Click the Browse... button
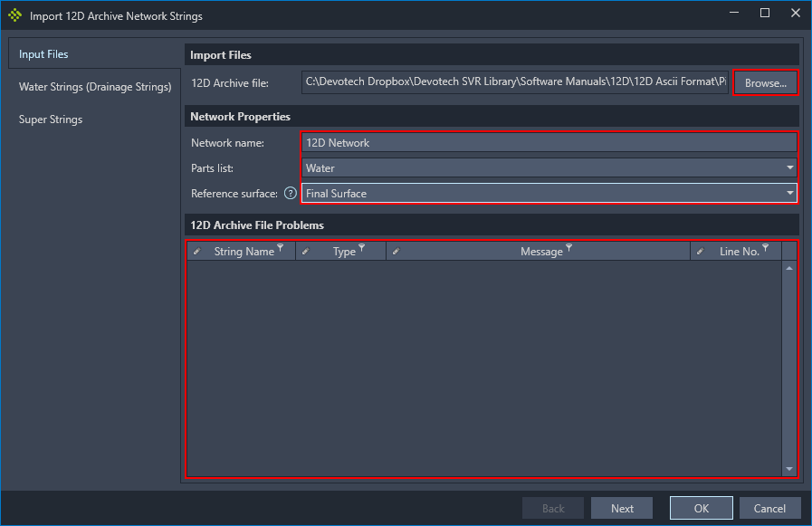This screenshot has width=812, height=526. point(766,82)
